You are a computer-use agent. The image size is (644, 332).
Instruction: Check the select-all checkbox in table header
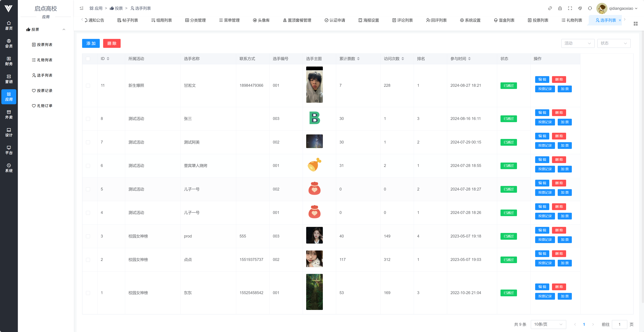[x=88, y=59]
